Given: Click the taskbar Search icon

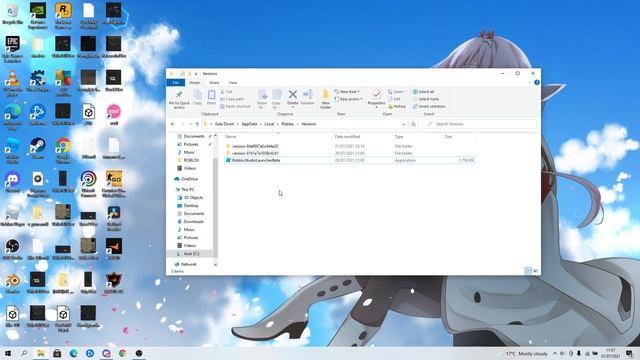Looking at the screenshot, I should 24,353.
